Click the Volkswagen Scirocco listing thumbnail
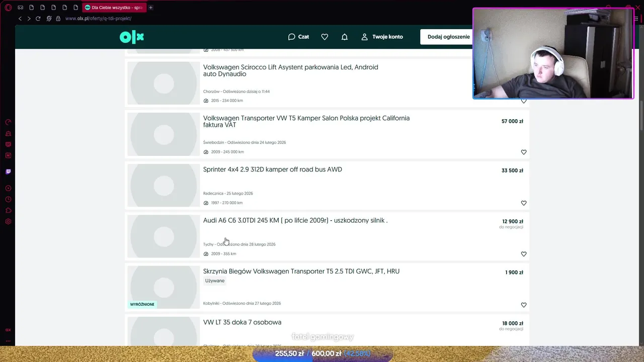Viewport: 644px width, 362px height. [x=164, y=83]
